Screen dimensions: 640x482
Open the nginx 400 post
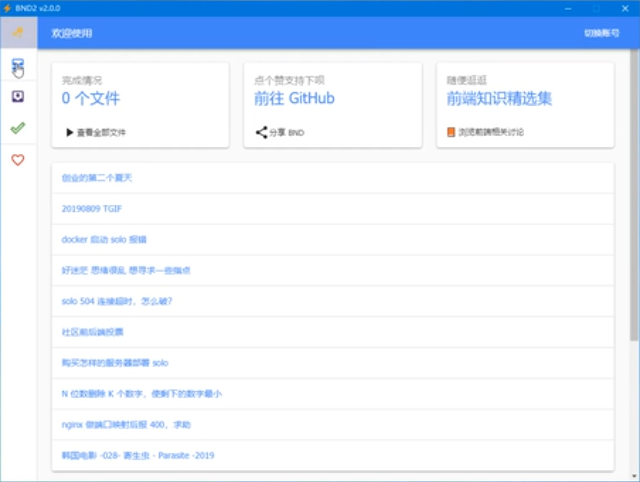click(x=126, y=424)
